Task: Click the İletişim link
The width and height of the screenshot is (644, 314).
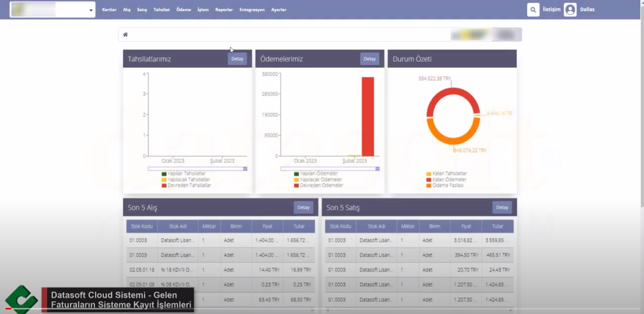Action: tap(551, 10)
